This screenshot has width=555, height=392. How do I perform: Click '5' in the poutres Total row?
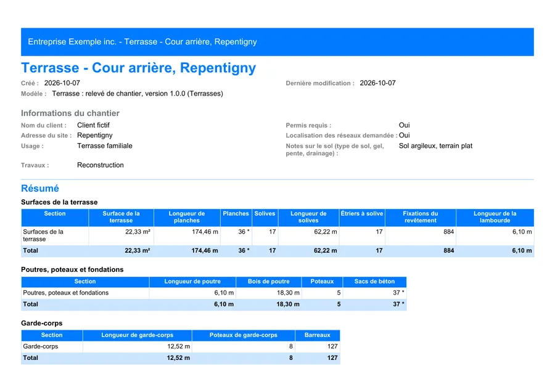coord(339,304)
